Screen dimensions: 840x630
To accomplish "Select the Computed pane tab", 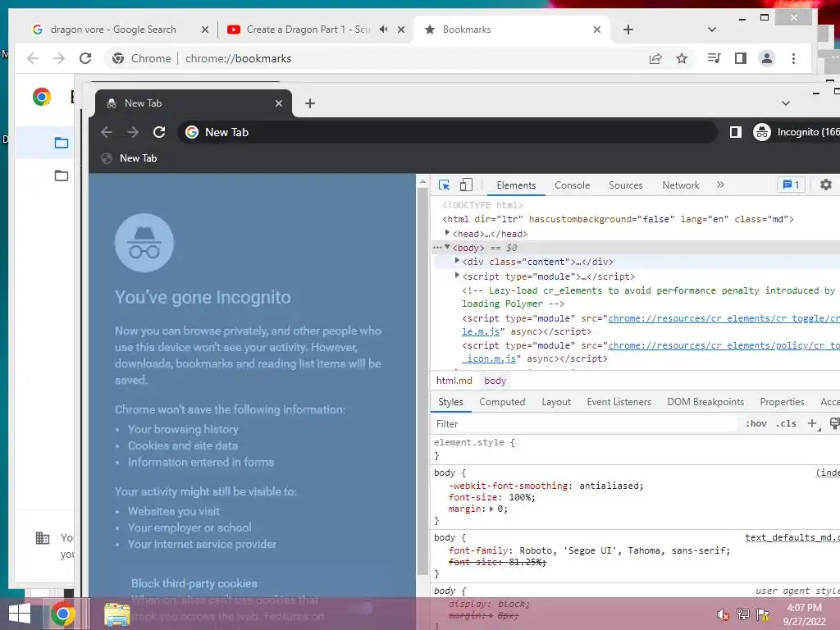I will (502, 402).
